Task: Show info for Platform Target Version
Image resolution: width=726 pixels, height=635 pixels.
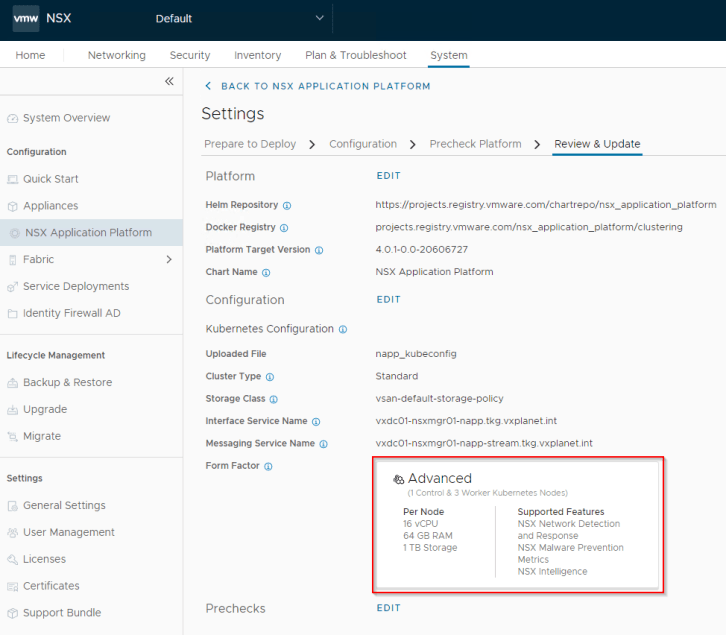Action: coord(319,250)
